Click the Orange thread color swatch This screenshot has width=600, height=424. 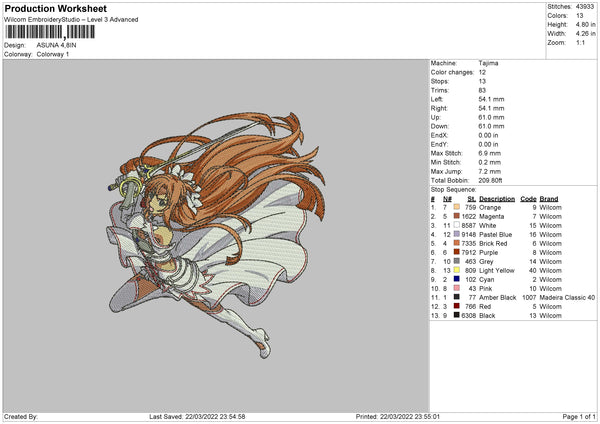456,207
